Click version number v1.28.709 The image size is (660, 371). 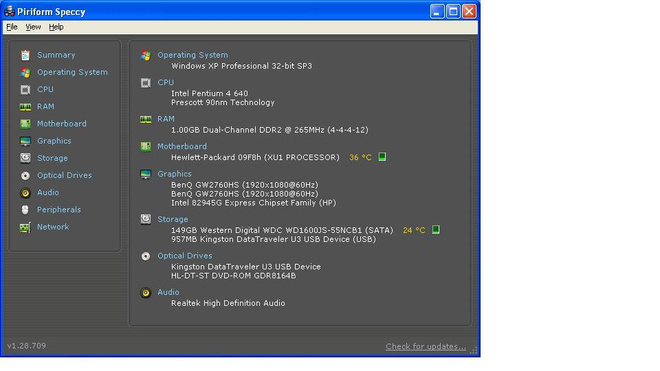(27, 346)
